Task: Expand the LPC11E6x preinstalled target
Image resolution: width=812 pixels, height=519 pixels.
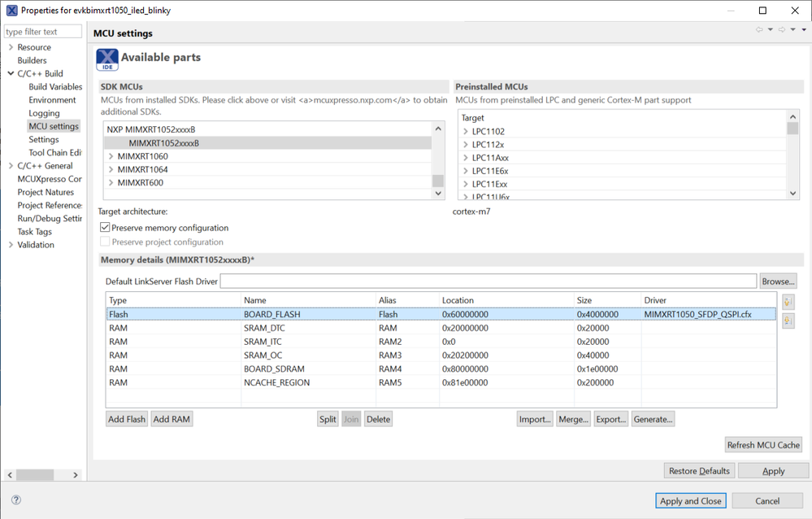Action: point(466,171)
